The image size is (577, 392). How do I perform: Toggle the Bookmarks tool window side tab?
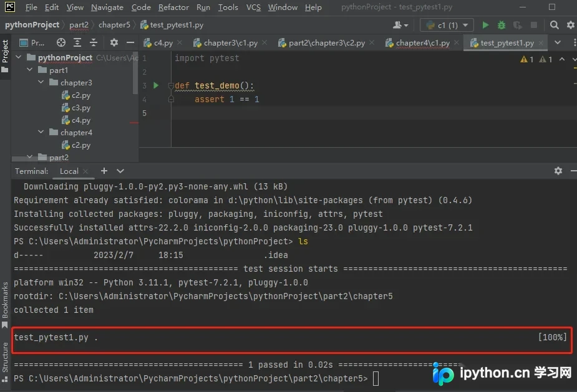tap(5, 305)
